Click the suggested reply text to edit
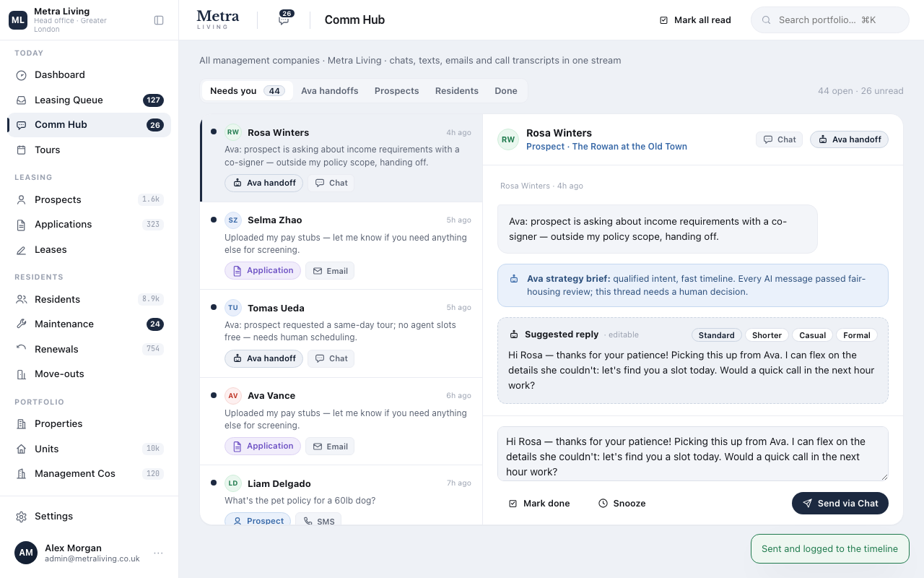This screenshot has height=578, width=924. 692,371
